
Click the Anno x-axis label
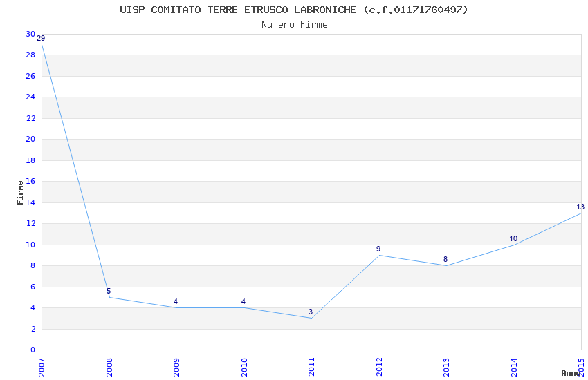pyautogui.click(x=571, y=373)
